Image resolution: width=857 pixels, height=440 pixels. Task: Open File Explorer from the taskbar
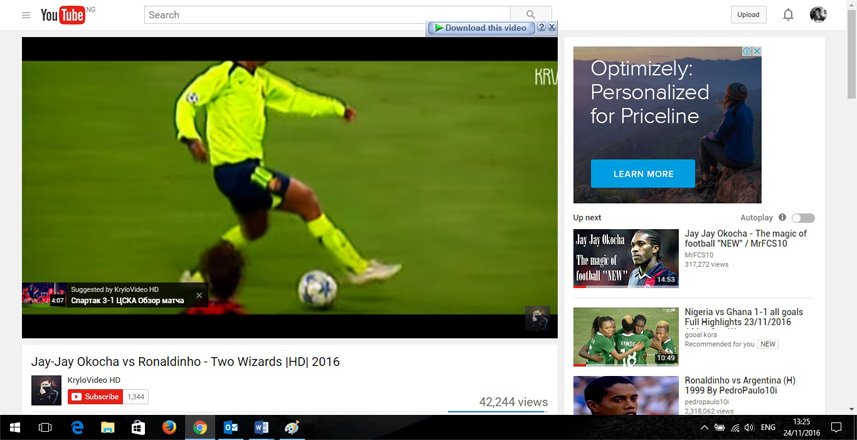point(108,427)
